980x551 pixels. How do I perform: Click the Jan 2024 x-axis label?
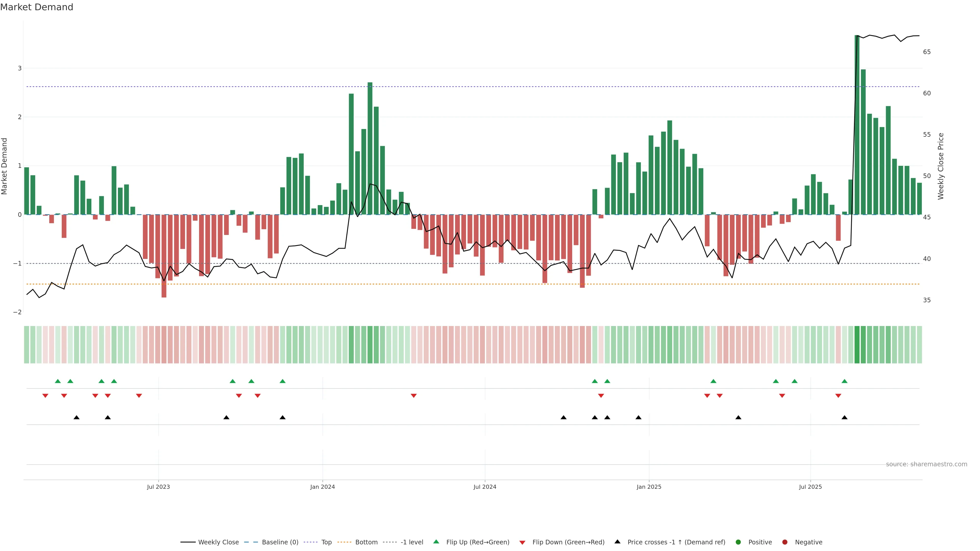pyautogui.click(x=322, y=487)
